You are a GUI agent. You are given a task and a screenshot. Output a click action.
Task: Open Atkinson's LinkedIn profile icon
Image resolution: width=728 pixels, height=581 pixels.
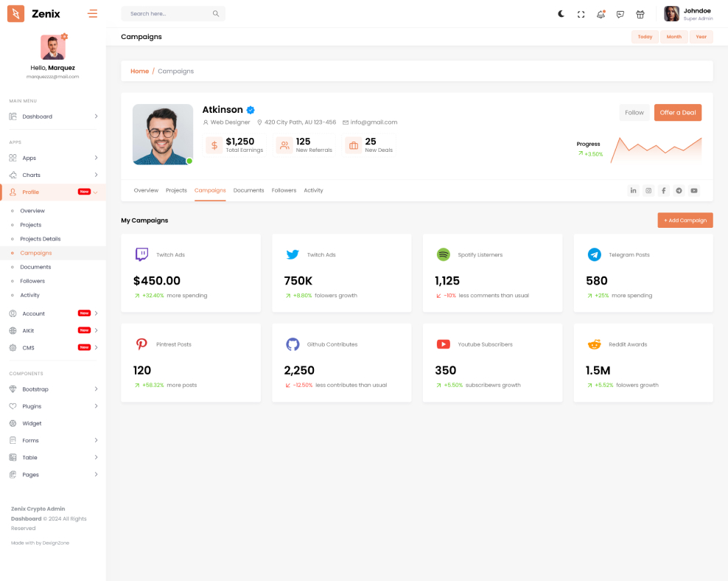click(x=633, y=190)
